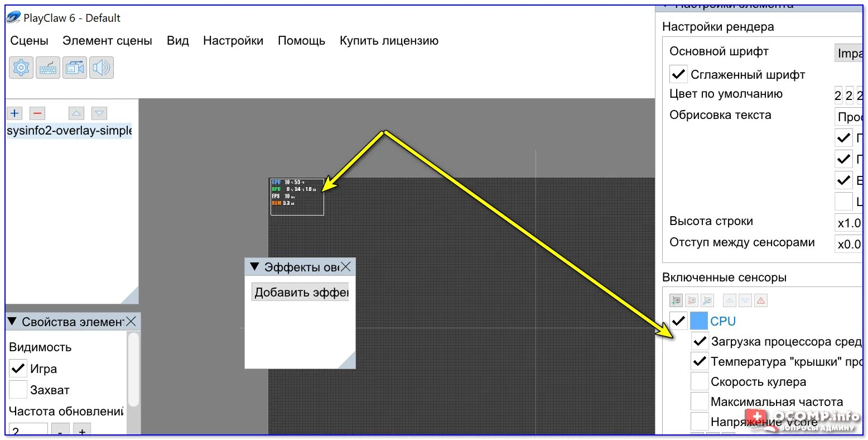Screen dimensions: 868x440
Task: Select the sysinfo overlay widget on canvas
Action: (x=297, y=197)
